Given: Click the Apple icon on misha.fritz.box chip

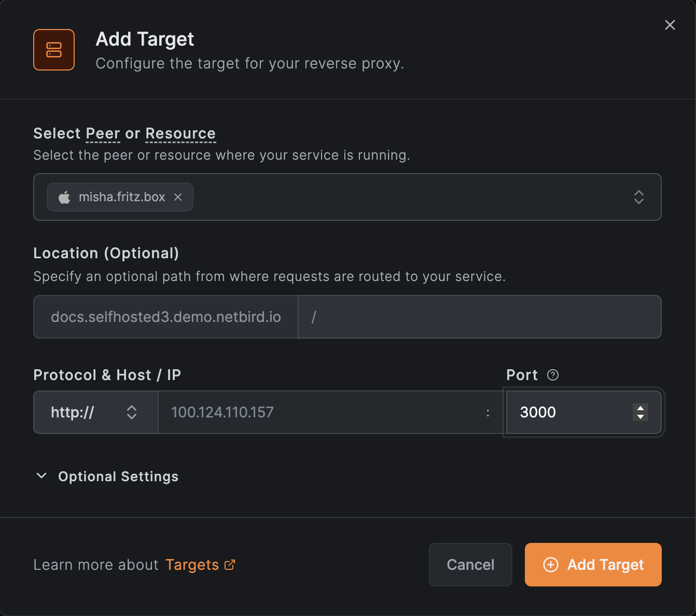Looking at the screenshot, I should coord(64,198).
